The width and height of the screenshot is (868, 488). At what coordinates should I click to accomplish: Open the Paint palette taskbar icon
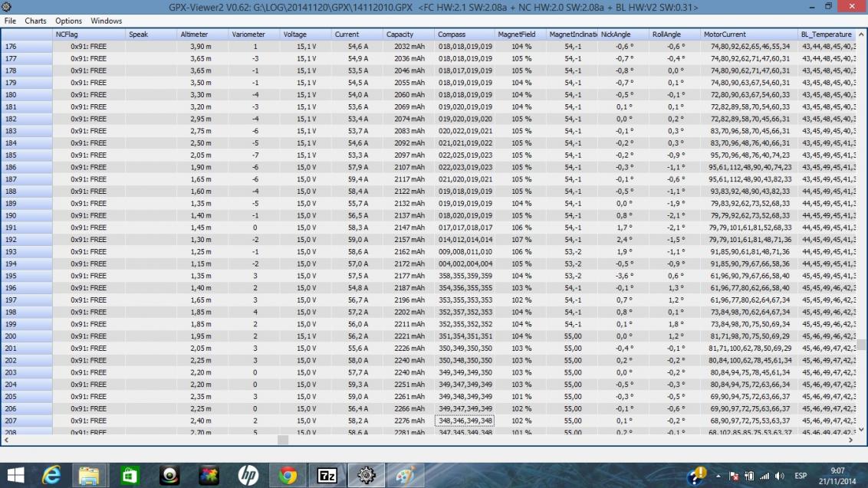point(406,475)
